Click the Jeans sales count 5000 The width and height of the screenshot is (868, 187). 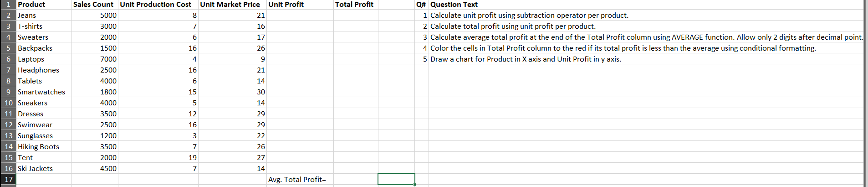(x=95, y=15)
